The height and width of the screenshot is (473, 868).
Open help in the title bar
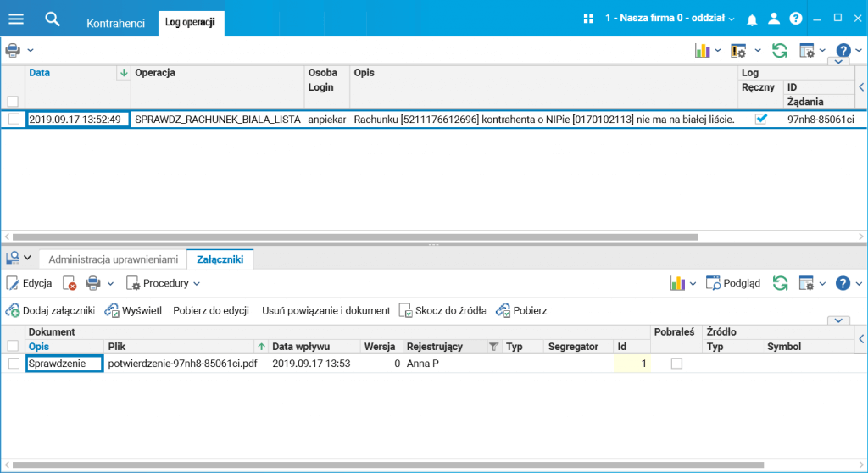tap(796, 19)
